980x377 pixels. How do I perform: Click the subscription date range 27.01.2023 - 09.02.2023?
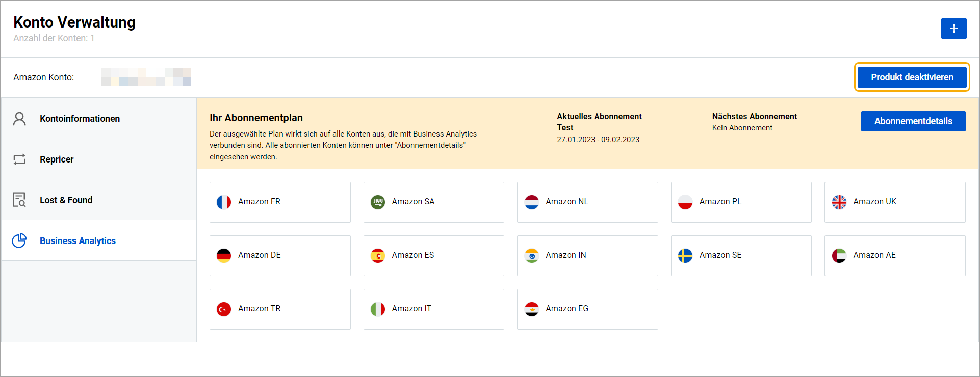pos(598,140)
